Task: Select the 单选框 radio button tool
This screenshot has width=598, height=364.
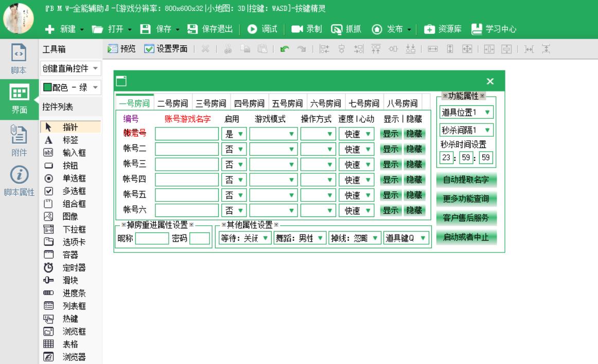Action: coord(49,178)
